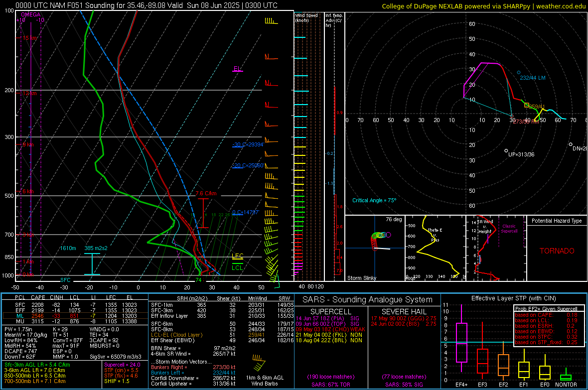Click the red TORNADO hazard text
The height and width of the screenshot is (390, 588).
click(x=557, y=251)
